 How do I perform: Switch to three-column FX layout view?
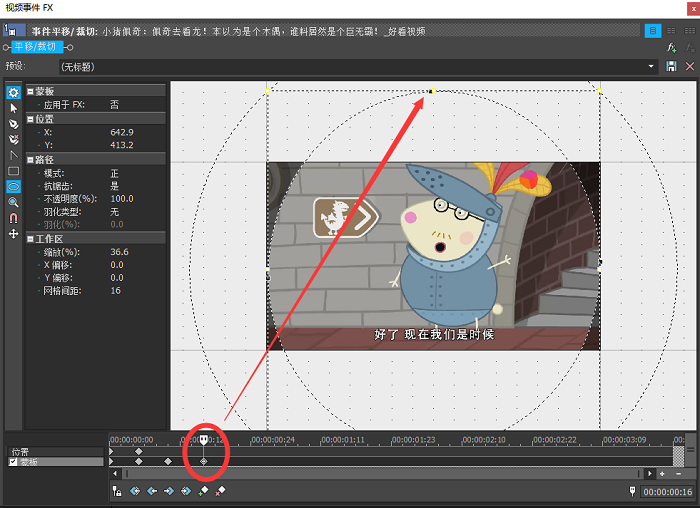690,31
